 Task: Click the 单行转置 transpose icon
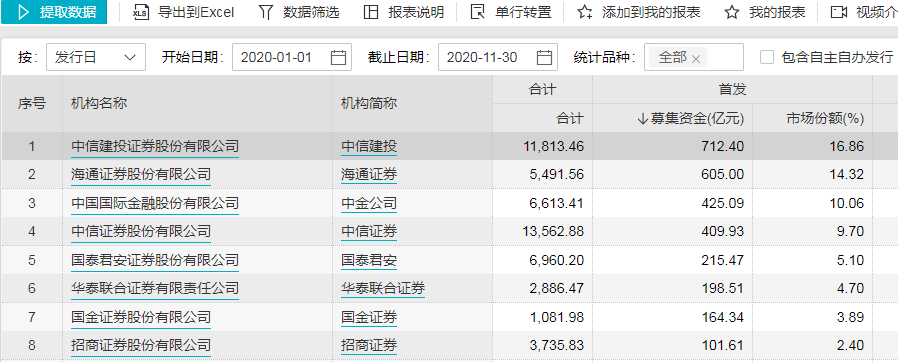pyautogui.click(x=477, y=12)
